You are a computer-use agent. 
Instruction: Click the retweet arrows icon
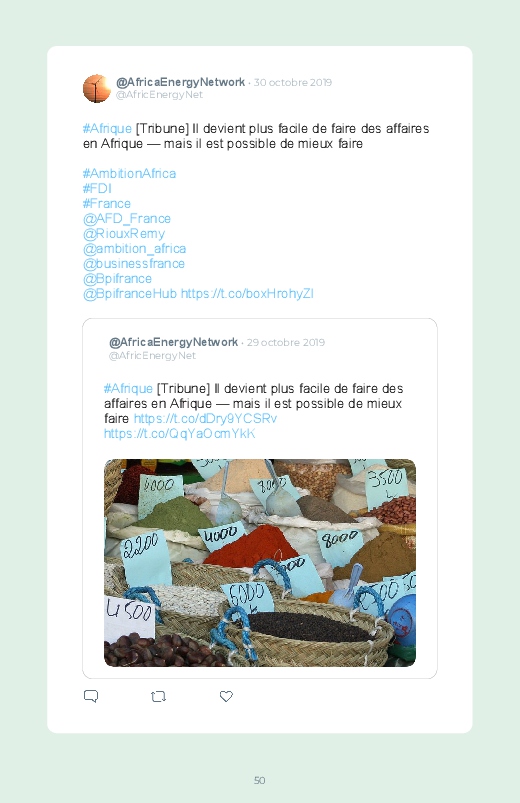pos(158,696)
